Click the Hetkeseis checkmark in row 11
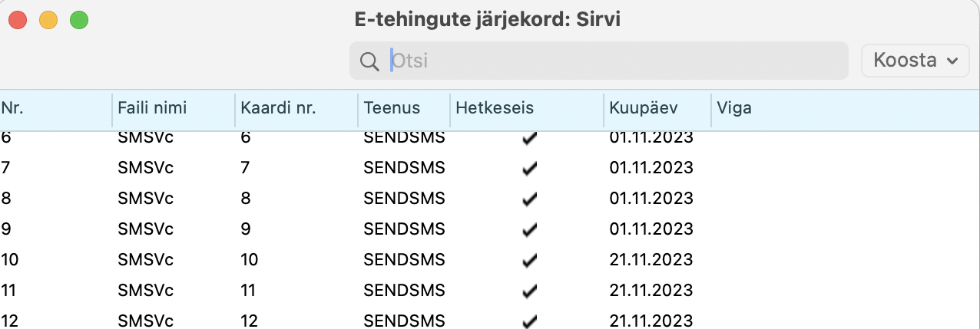 point(528,291)
